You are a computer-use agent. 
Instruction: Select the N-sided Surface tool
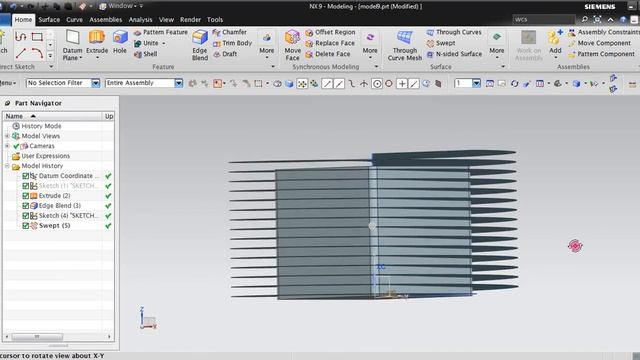click(454, 54)
